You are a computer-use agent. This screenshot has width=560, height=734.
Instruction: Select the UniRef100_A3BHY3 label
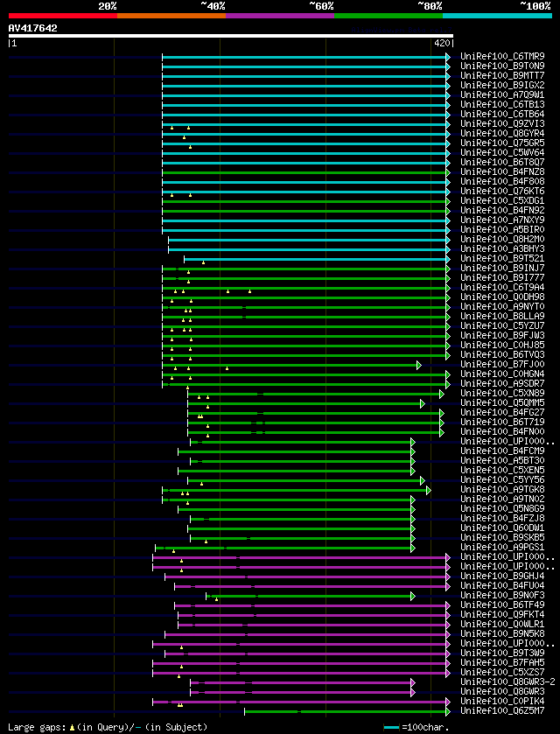pos(502,249)
